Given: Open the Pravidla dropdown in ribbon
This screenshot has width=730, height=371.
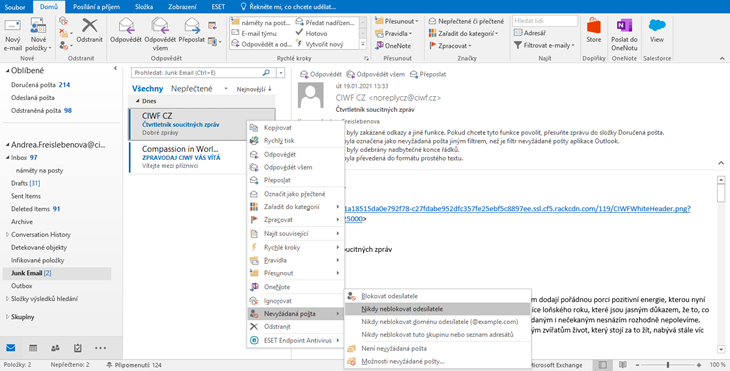Looking at the screenshot, I should pyautogui.click(x=393, y=34).
